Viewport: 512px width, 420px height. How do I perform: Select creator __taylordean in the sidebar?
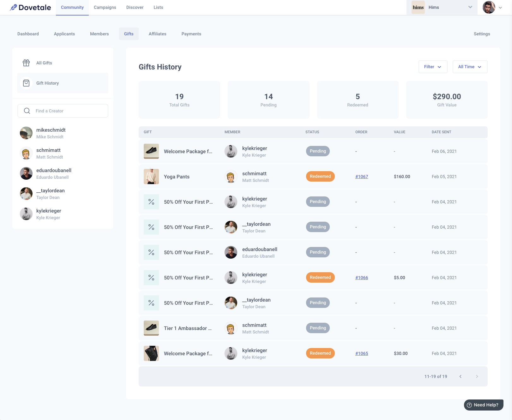[x=63, y=194]
